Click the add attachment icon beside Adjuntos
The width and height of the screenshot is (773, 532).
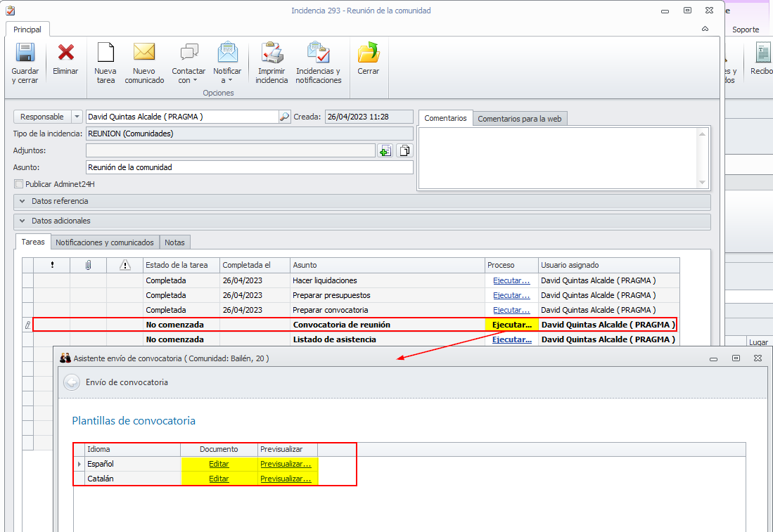385,150
